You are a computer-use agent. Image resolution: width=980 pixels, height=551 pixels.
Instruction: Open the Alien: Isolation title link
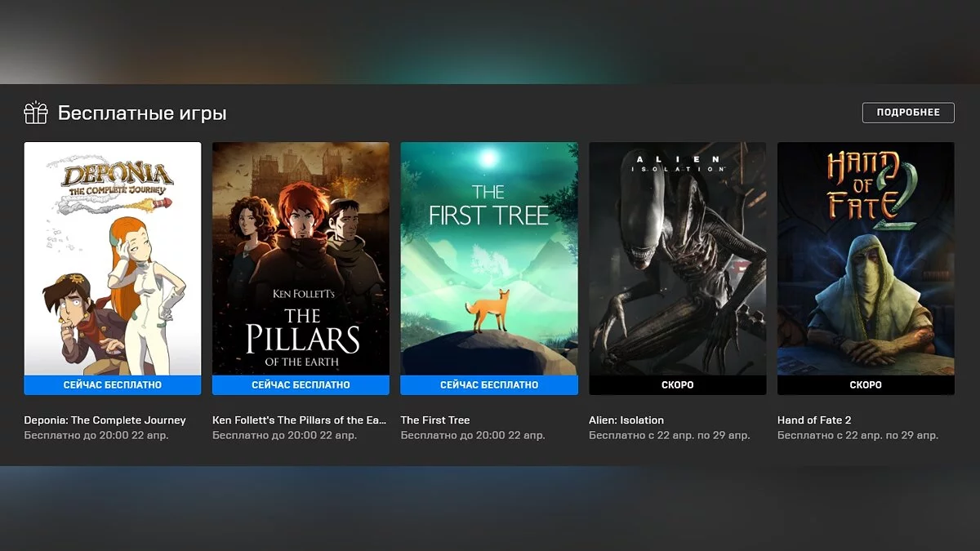(x=626, y=420)
